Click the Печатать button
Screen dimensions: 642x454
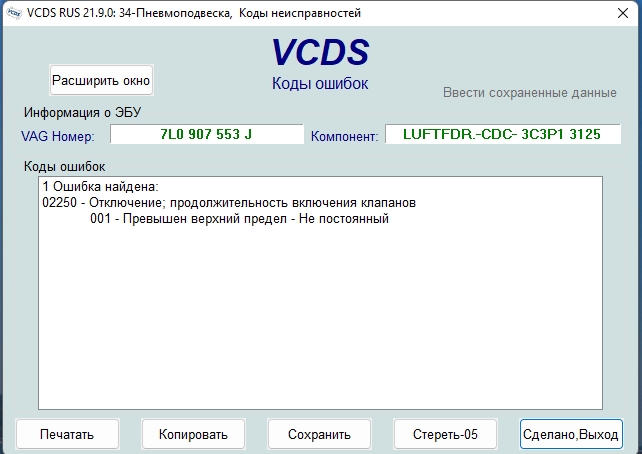(67, 434)
